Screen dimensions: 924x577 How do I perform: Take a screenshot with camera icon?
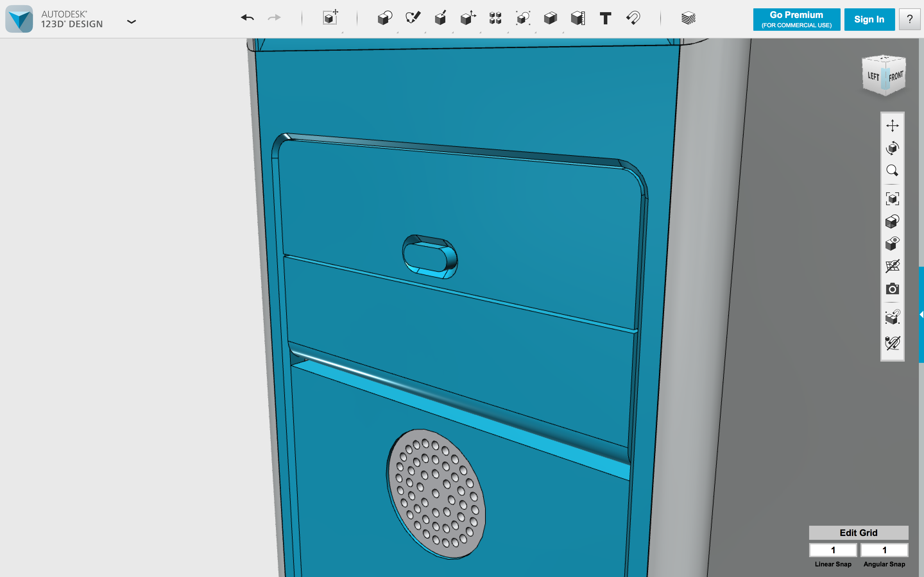point(892,289)
